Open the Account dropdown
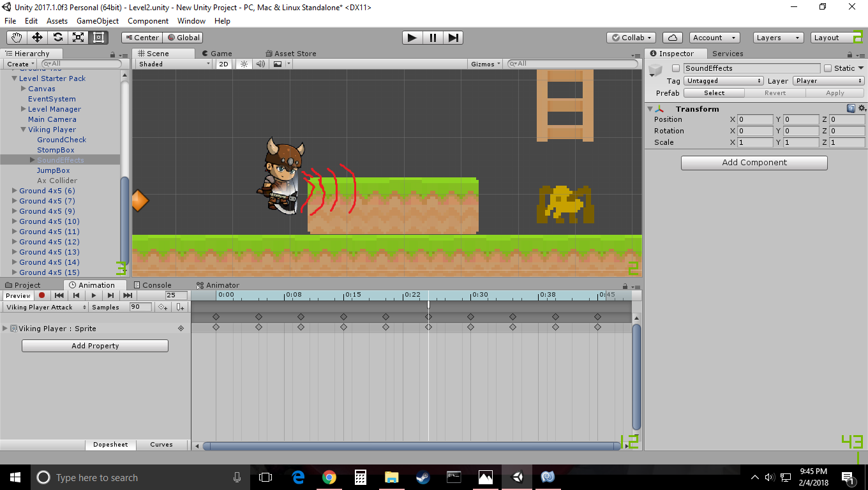The width and height of the screenshot is (868, 490). [x=714, y=38]
